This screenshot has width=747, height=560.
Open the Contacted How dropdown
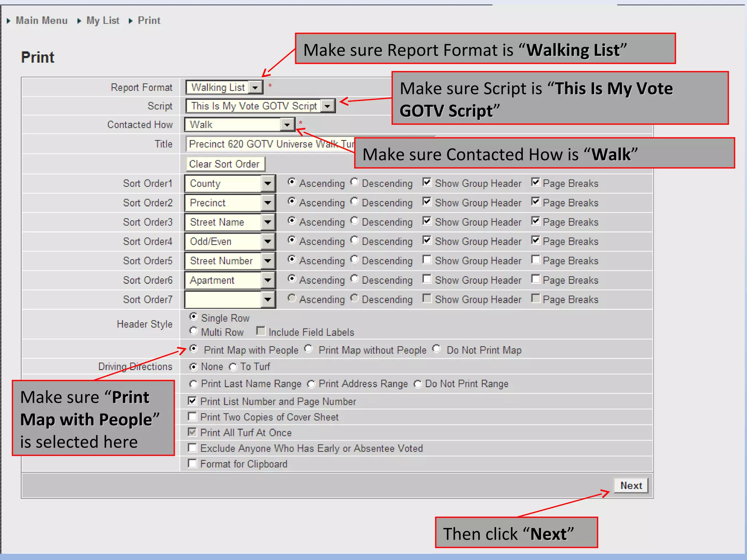coord(240,125)
